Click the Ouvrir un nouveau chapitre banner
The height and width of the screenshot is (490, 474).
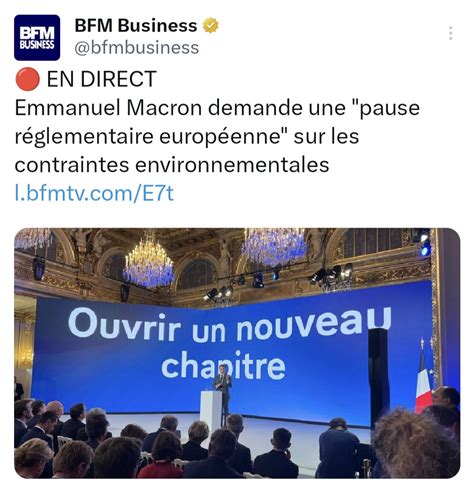click(x=229, y=343)
